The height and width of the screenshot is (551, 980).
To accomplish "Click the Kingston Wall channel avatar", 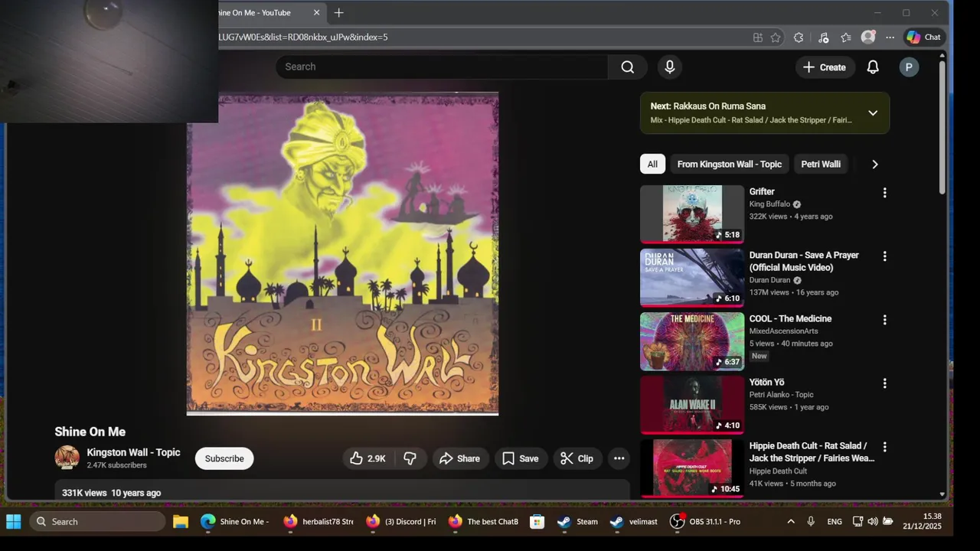I will (x=67, y=458).
